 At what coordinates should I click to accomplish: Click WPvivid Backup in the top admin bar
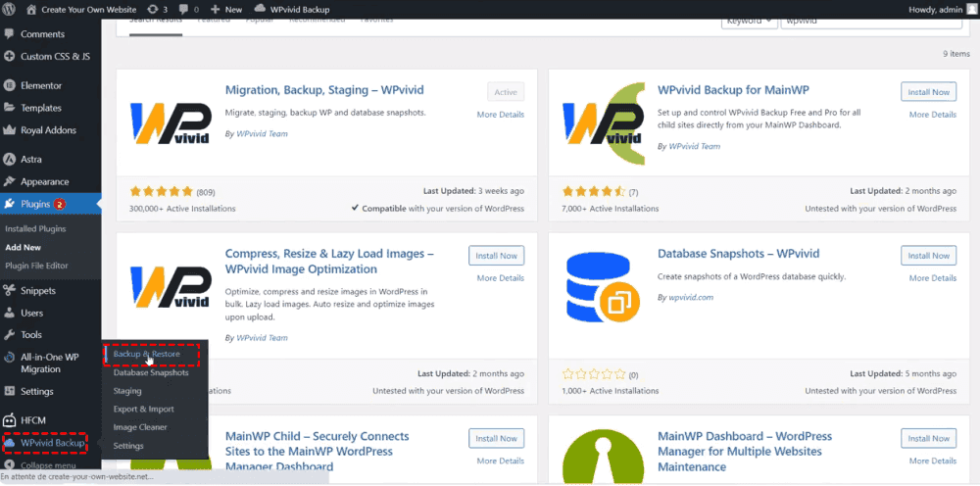(x=292, y=10)
